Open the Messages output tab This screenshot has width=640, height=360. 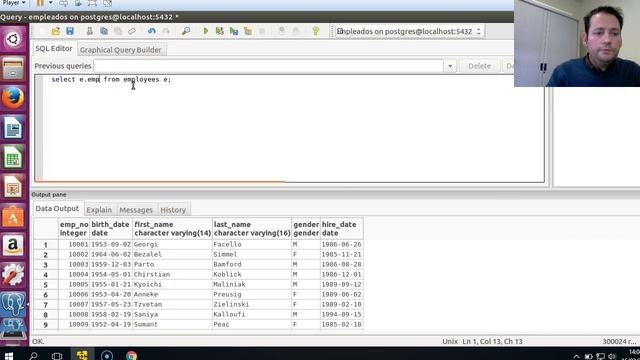click(x=136, y=210)
